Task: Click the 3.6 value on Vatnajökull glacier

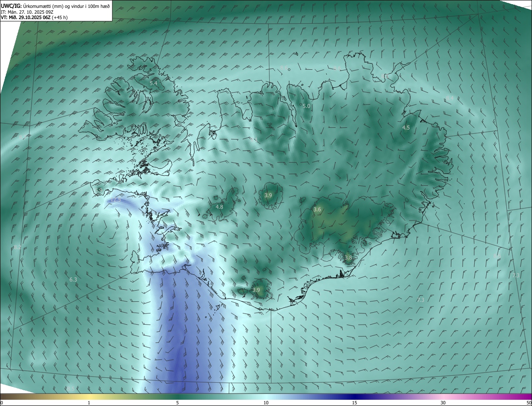Action: [x=317, y=210]
